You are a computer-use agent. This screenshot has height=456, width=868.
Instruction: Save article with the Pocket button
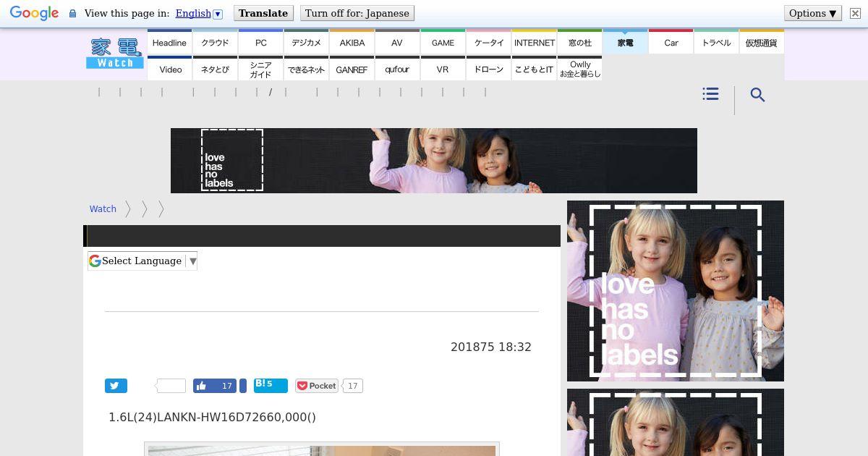(x=317, y=386)
